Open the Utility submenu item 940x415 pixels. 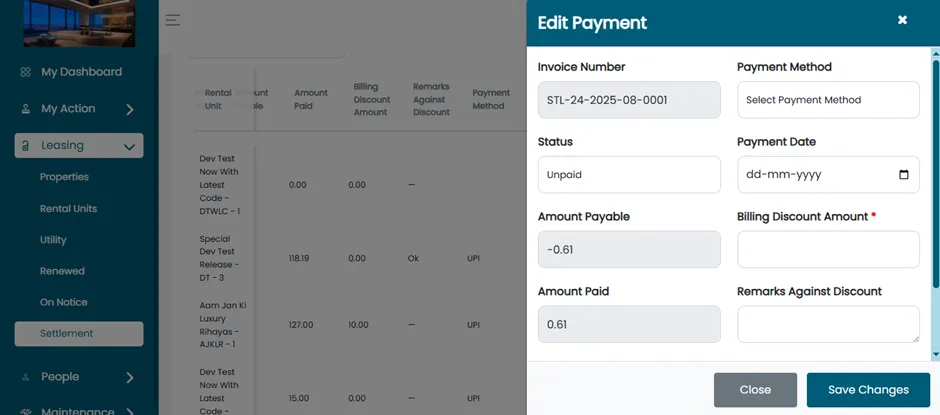53,240
